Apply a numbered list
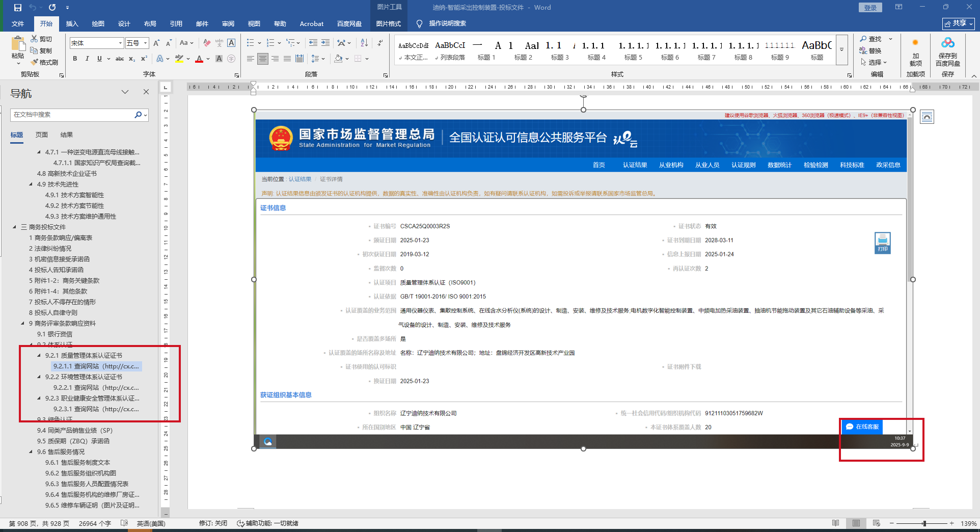This screenshot has width=980, height=532. pos(270,43)
